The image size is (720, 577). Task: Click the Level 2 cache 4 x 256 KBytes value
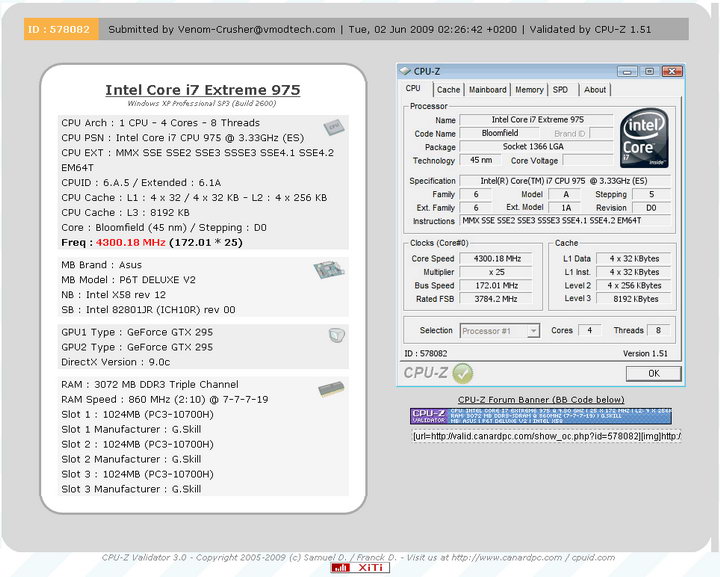(634, 286)
